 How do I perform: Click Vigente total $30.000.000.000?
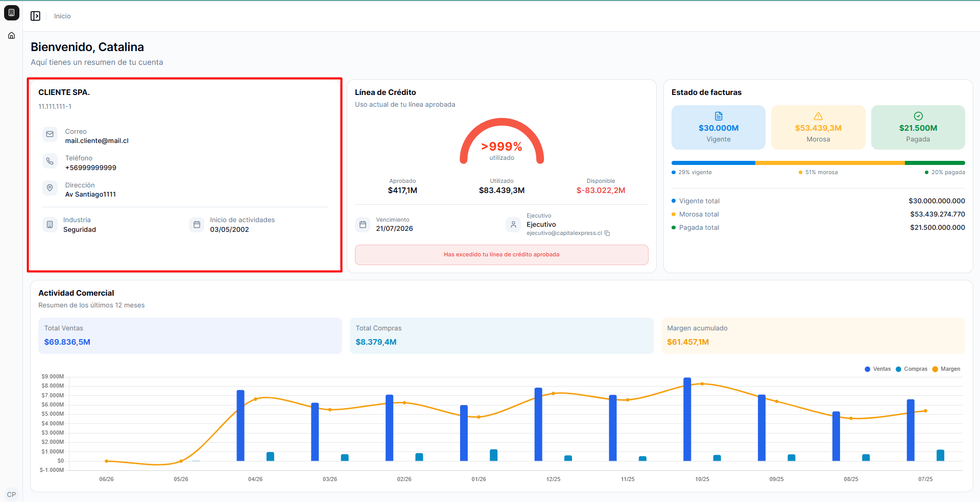937,201
